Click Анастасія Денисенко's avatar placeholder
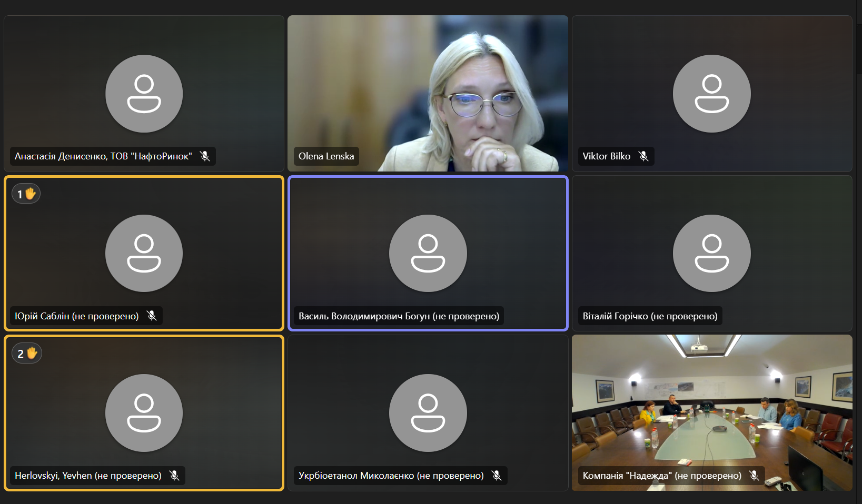862x504 pixels. click(x=144, y=94)
